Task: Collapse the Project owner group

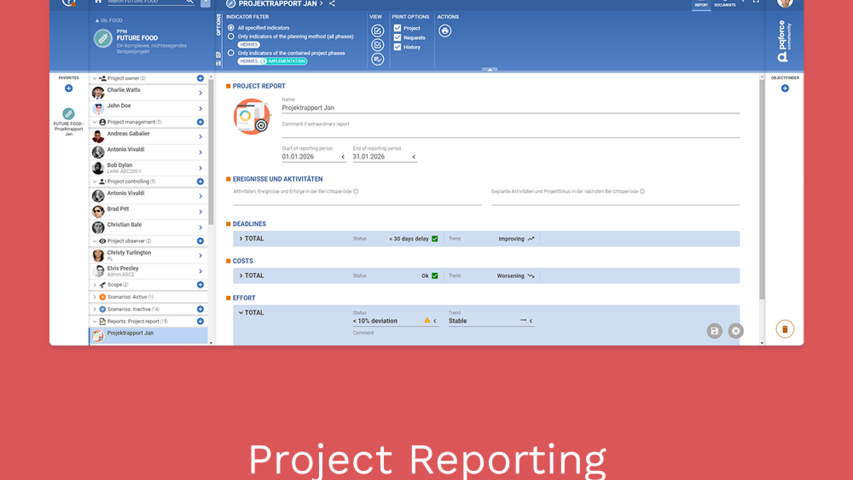Action: click(x=95, y=78)
